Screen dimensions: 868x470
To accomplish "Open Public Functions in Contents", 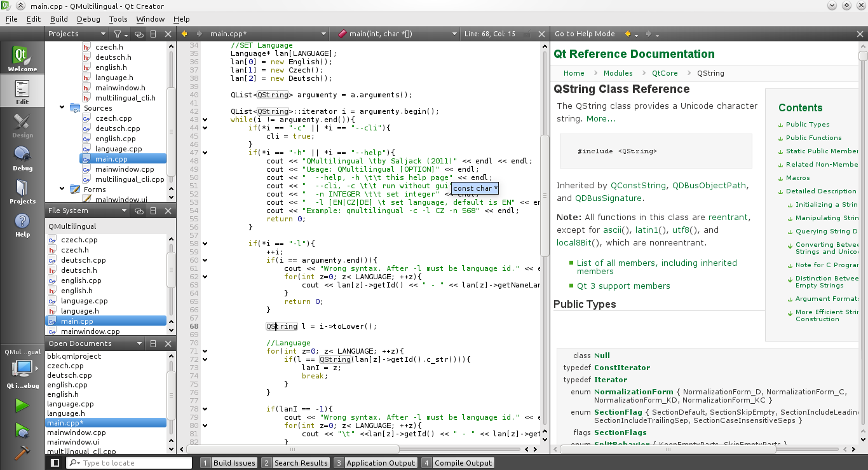I will (813, 138).
